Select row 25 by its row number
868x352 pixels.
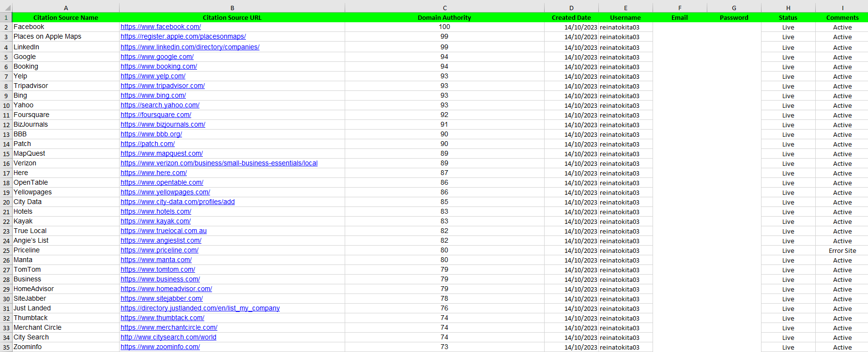[x=6, y=250]
